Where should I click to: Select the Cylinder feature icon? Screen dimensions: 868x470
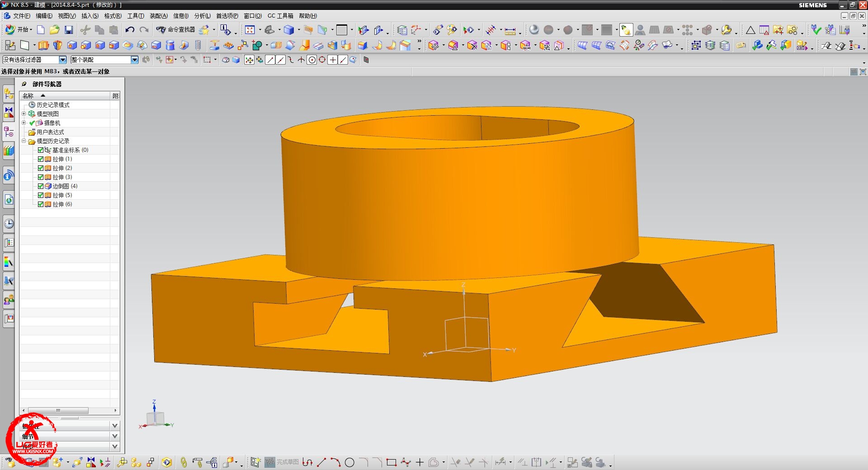(170, 45)
